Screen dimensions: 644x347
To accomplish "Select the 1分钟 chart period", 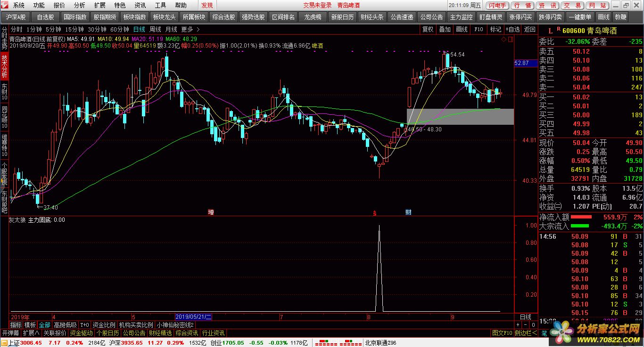I will click(34, 29).
